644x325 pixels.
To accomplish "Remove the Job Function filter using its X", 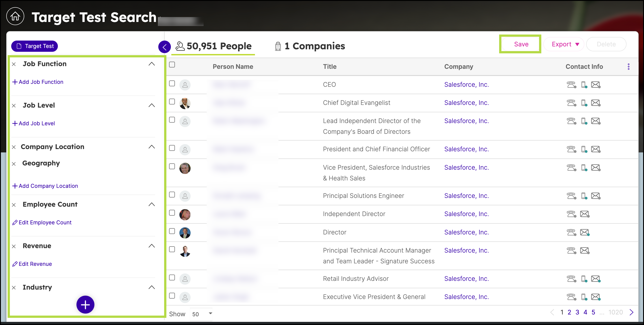I will click(14, 64).
